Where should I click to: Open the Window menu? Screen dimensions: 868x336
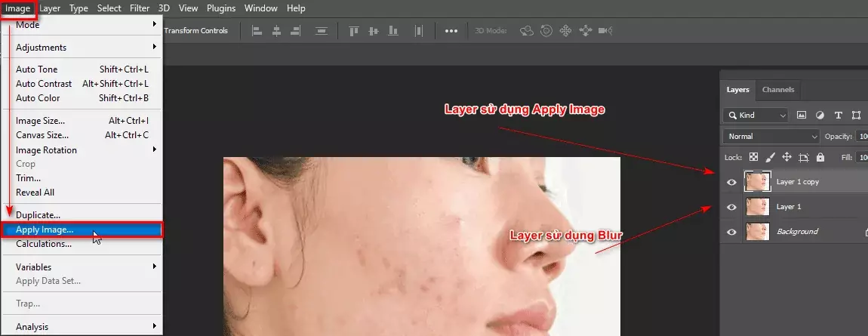tap(260, 8)
